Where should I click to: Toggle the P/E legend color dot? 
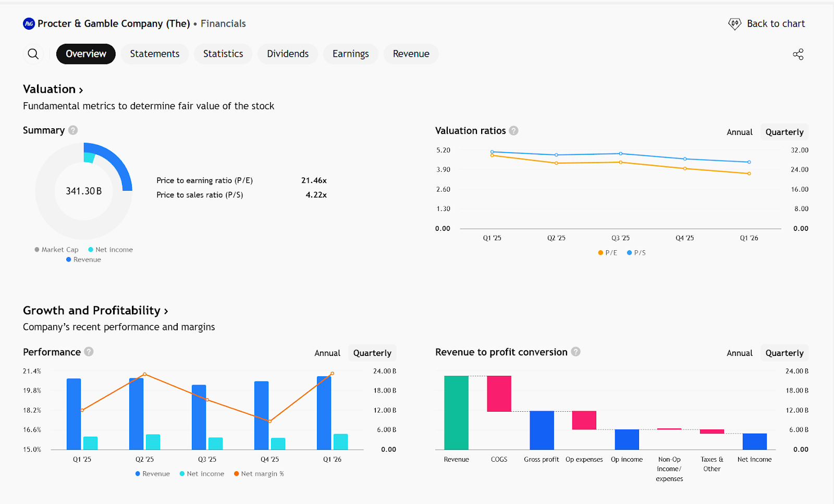pyautogui.click(x=600, y=253)
